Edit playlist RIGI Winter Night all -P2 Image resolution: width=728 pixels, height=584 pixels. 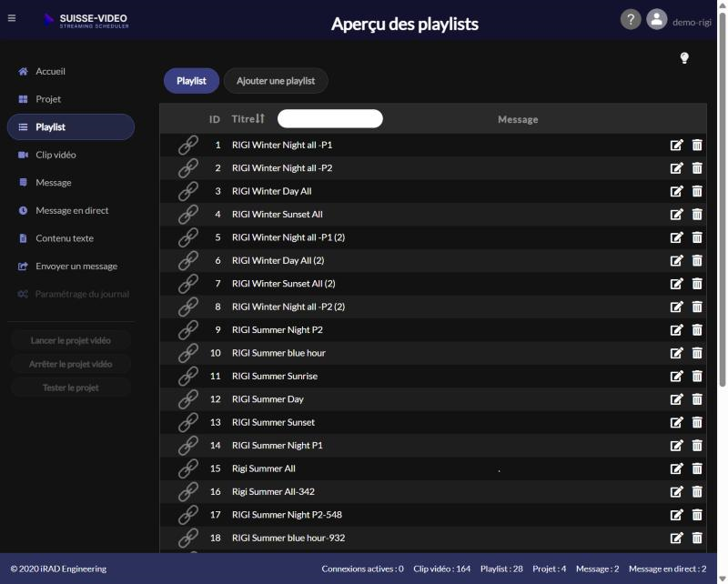pyautogui.click(x=676, y=168)
